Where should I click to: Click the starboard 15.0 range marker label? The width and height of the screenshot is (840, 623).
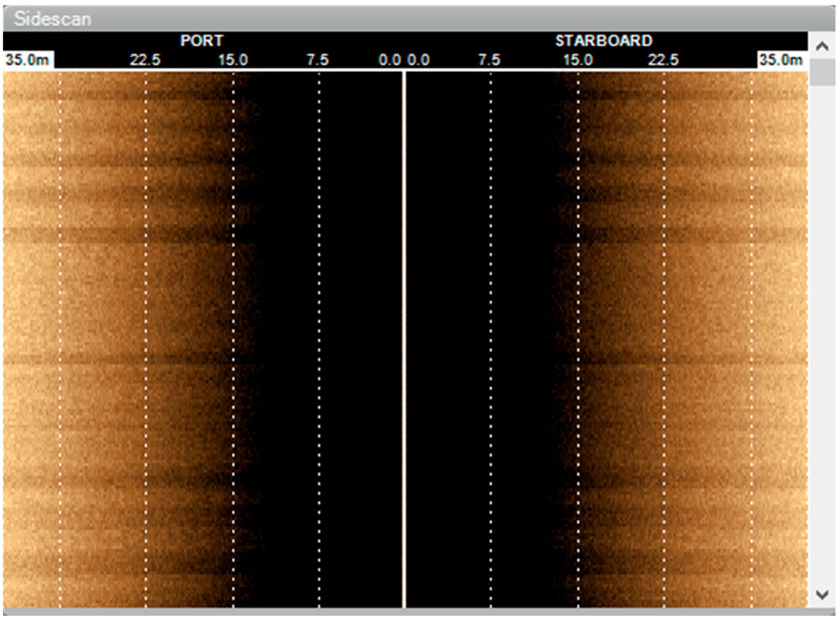(x=578, y=60)
